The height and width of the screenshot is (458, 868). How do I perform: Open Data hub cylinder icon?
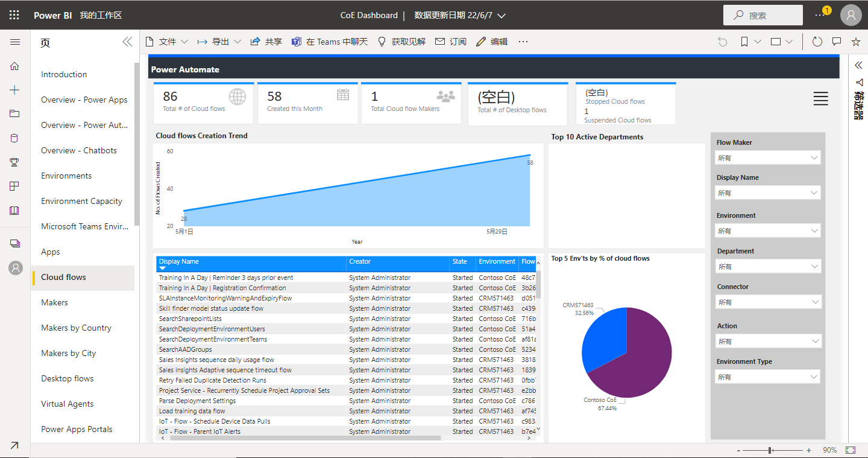(x=15, y=138)
